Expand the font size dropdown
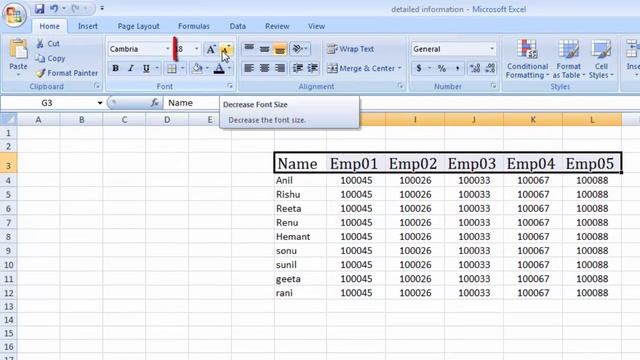This screenshot has width=640, height=360. coord(196,49)
